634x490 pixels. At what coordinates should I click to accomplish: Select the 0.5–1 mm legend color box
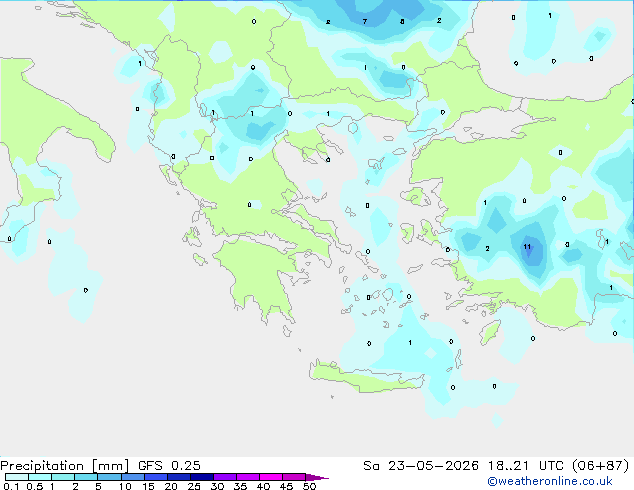(x=40, y=477)
